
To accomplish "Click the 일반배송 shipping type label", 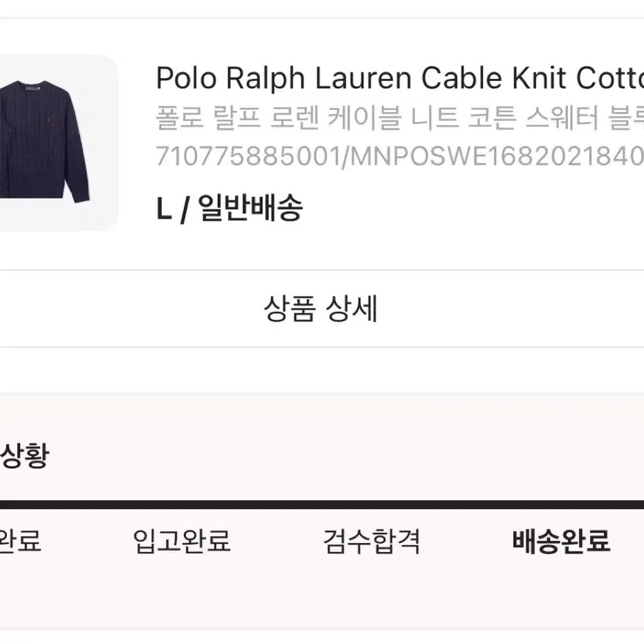I will tap(250, 208).
